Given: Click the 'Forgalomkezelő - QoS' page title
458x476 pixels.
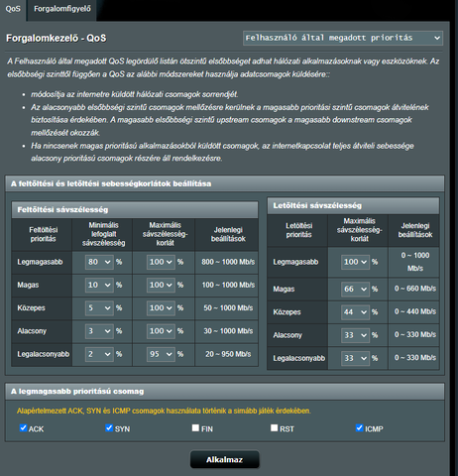Looking at the screenshot, I should pos(57,39).
